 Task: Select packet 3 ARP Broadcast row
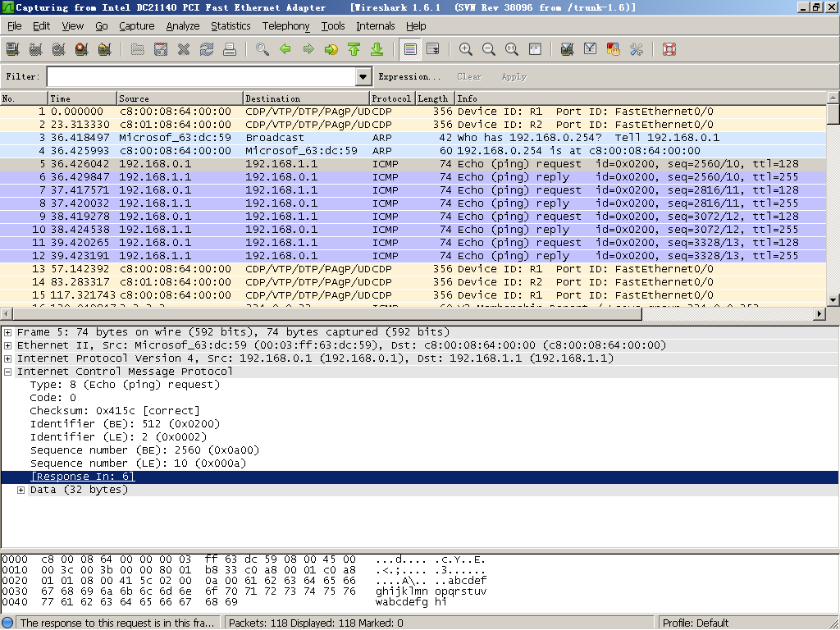pyautogui.click(x=413, y=138)
